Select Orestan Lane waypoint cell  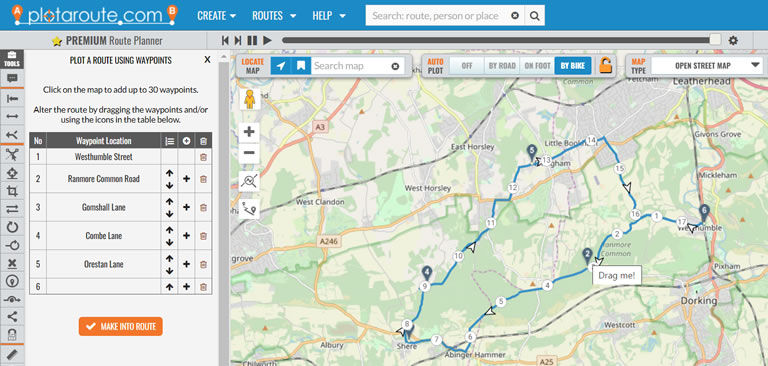[104, 264]
